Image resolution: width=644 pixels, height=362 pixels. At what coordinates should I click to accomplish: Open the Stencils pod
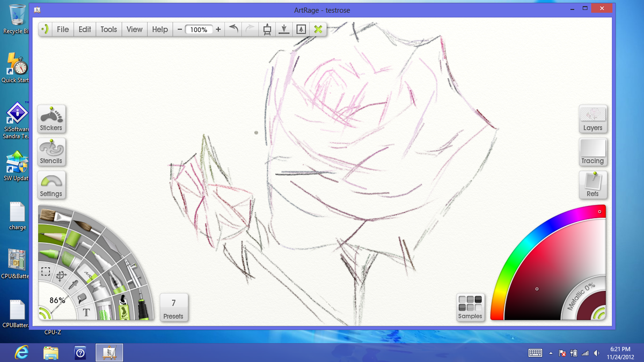pyautogui.click(x=51, y=152)
